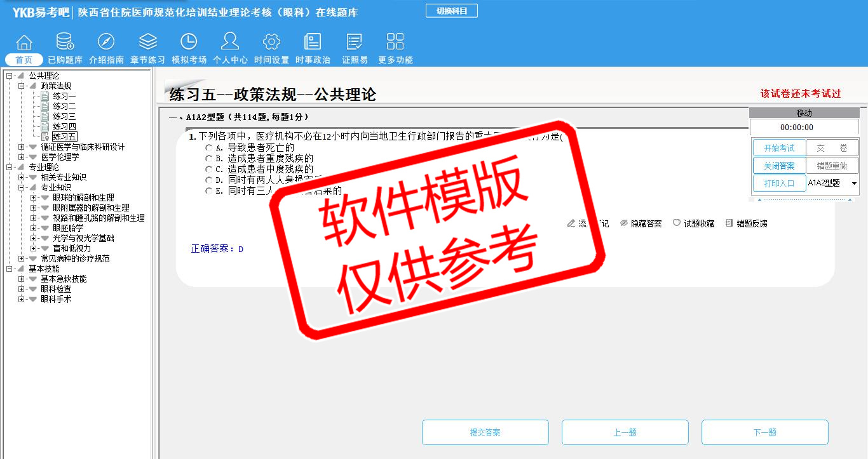
Task: Toggle 隐藏答案 eye icon
Action: click(624, 223)
